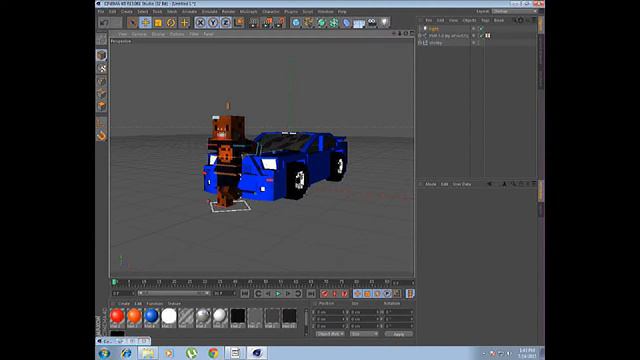
Task: Click the uTorrent taskbar icon
Action: pyautogui.click(x=191, y=353)
